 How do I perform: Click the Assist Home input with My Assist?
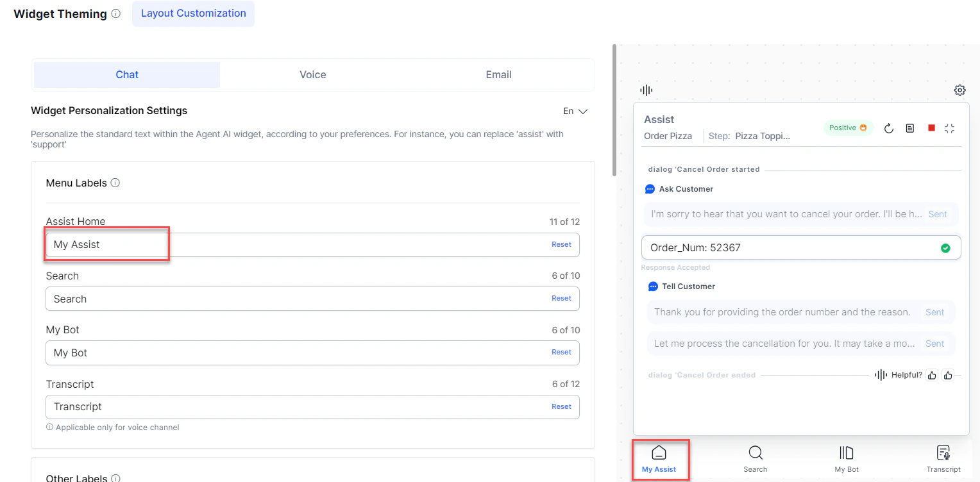(312, 245)
